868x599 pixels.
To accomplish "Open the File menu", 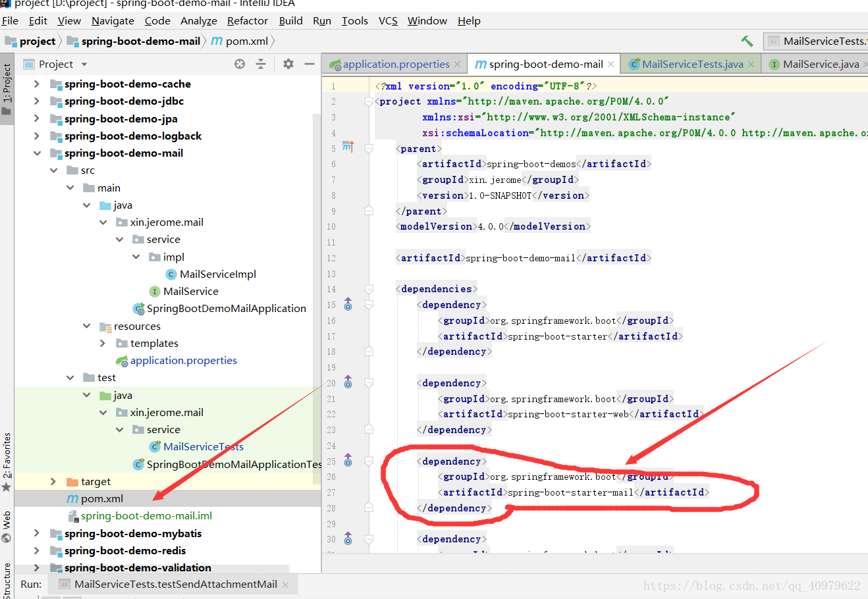I will pyautogui.click(x=10, y=21).
